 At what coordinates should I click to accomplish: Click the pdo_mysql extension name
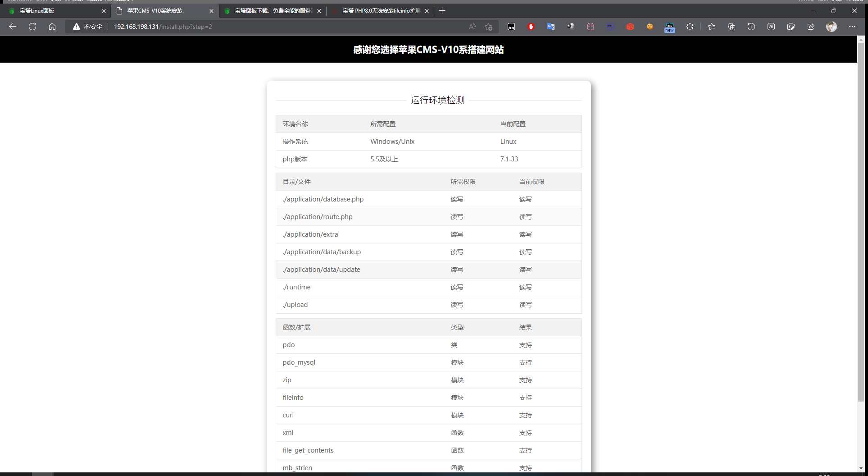pyautogui.click(x=299, y=362)
